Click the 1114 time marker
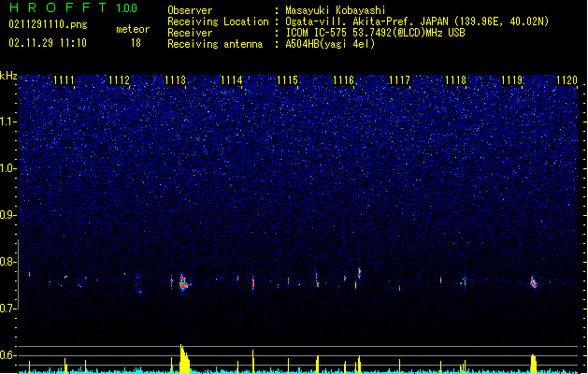The height and width of the screenshot is (374, 588). click(x=232, y=80)
